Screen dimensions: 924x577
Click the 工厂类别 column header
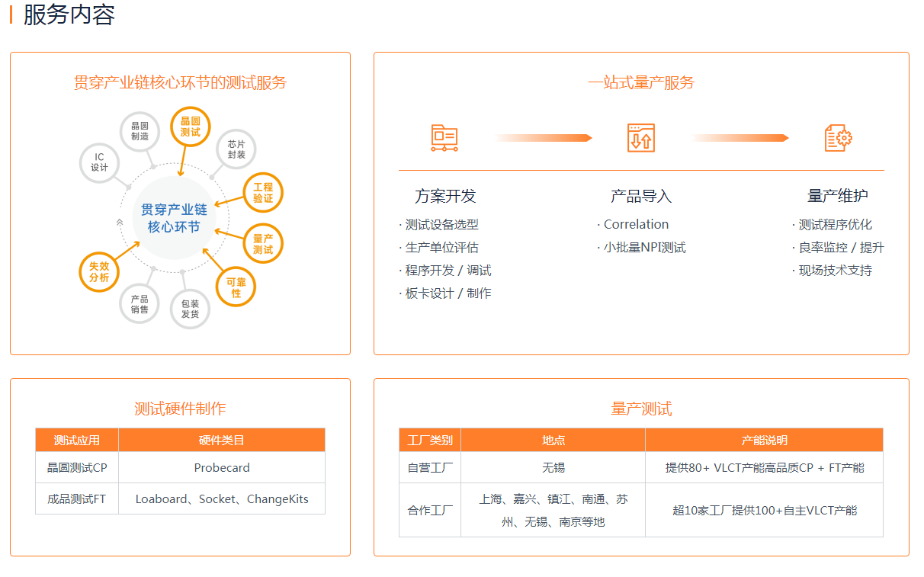[430, 440]
